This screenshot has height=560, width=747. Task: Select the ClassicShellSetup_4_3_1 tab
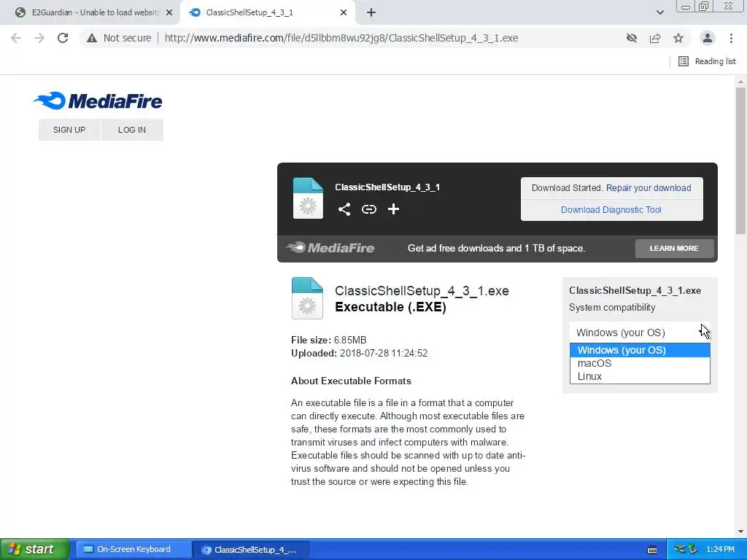coord(267,12)
